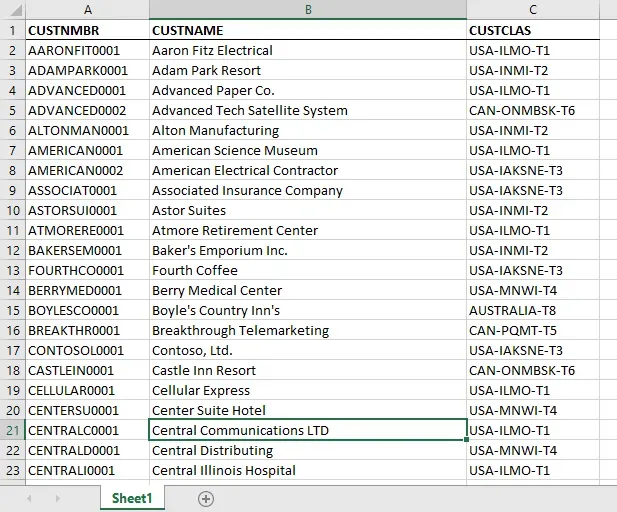Click the Contoso, Ltd. cell
The image size is (617, 512).
307,350
